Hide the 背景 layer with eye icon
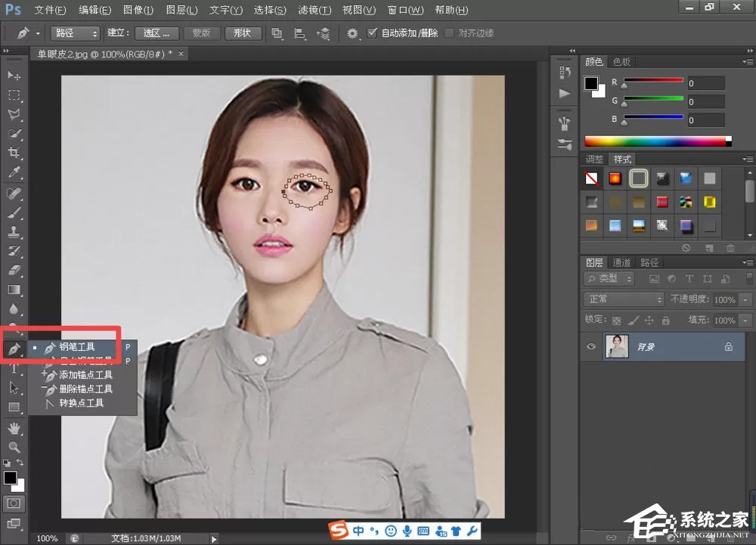The height and width of the screenshot is (545, 756). [591, 346]
